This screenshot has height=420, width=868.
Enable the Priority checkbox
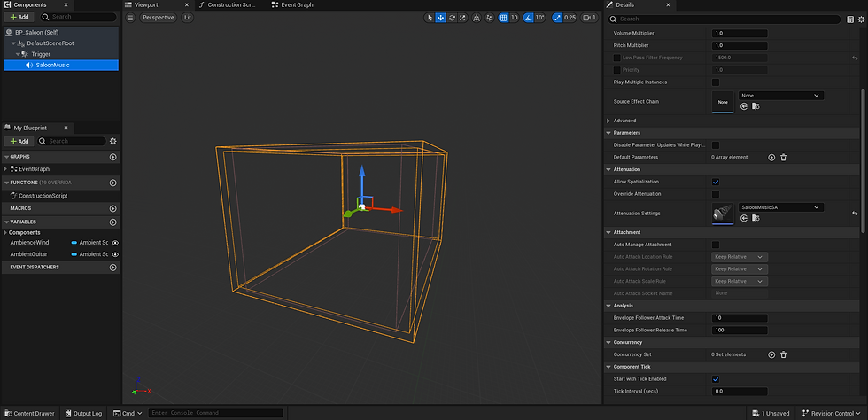(617, 70)
